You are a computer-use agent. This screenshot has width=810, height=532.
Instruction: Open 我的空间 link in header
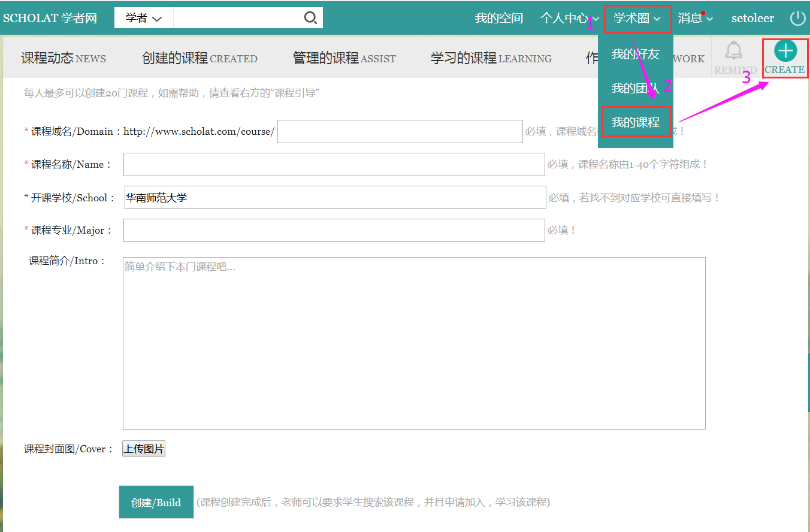(x=498, y=18)
